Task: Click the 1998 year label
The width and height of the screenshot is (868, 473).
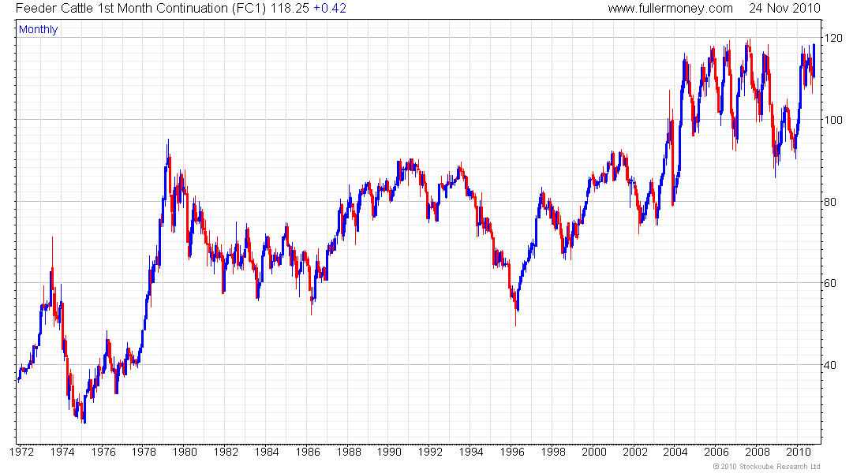Action: click(x=553, y=452)
